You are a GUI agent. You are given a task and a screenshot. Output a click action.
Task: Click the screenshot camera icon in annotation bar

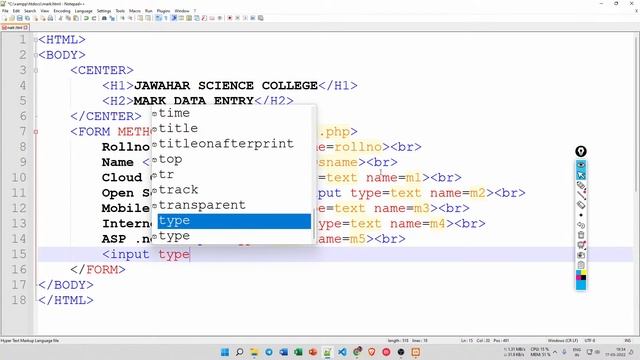coord(581,255)
